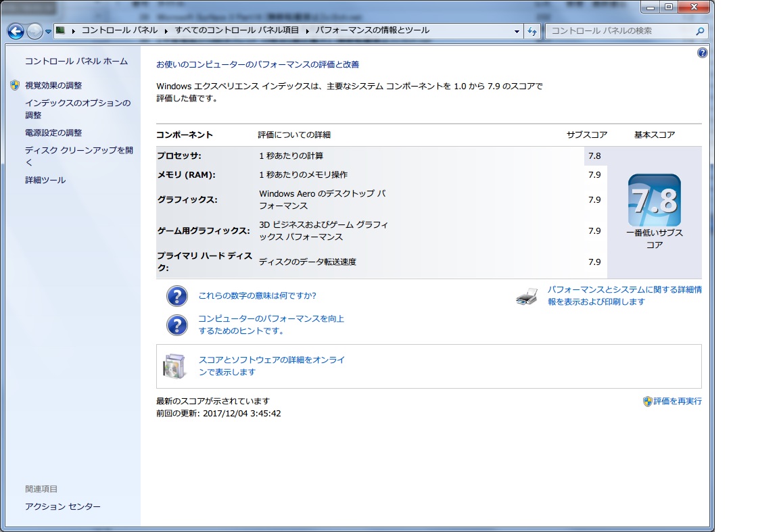Expand the arrow before コントロール パネル breadcrumb

[x=74, y=31]
